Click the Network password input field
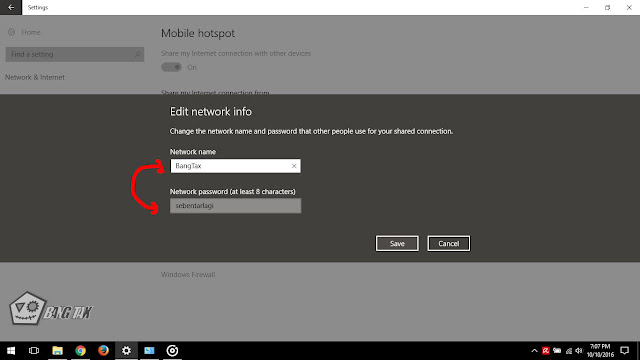This screenshot has height=360, width=640. pyautogui.click(x=235, y=206)
